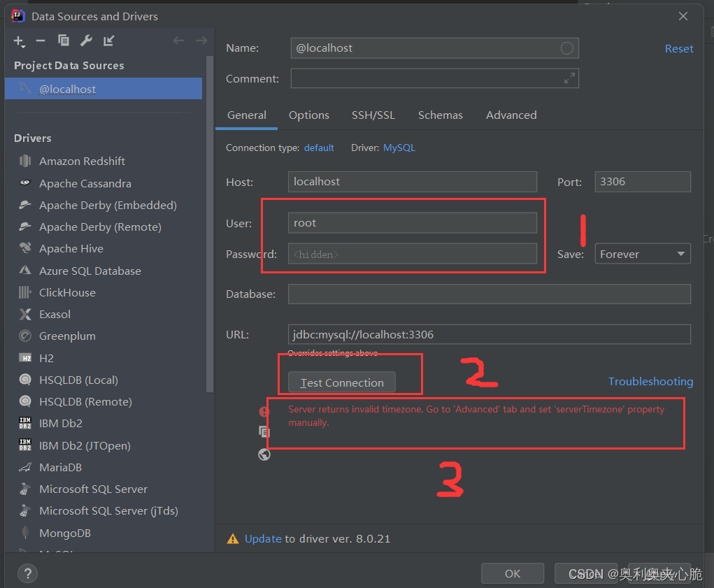Screen dimensions: 714x588
Task: Click the driver list vertical scrollbar
Action: (x=210, y=223)
